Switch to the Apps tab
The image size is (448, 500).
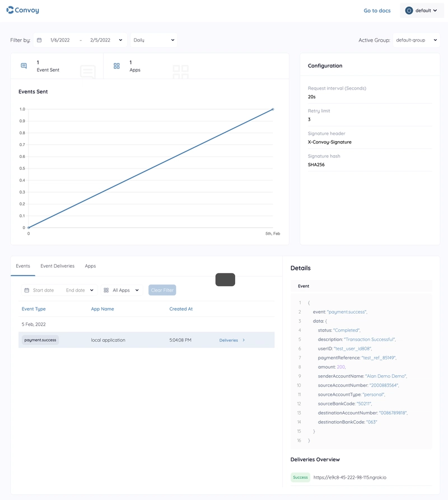pyautogui.click(x=90, y=266)
